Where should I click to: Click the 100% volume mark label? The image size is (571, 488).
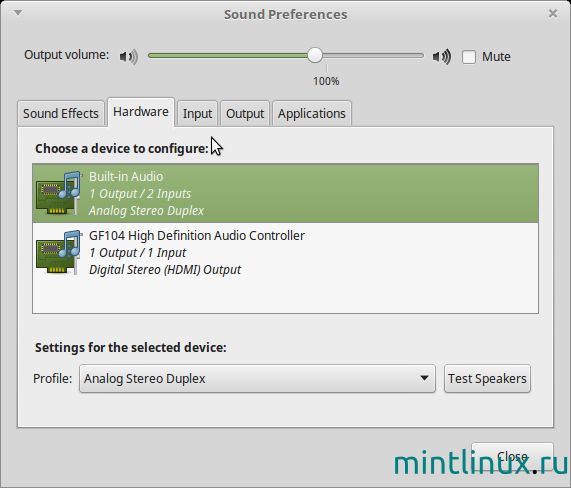(x=326, y=81)
